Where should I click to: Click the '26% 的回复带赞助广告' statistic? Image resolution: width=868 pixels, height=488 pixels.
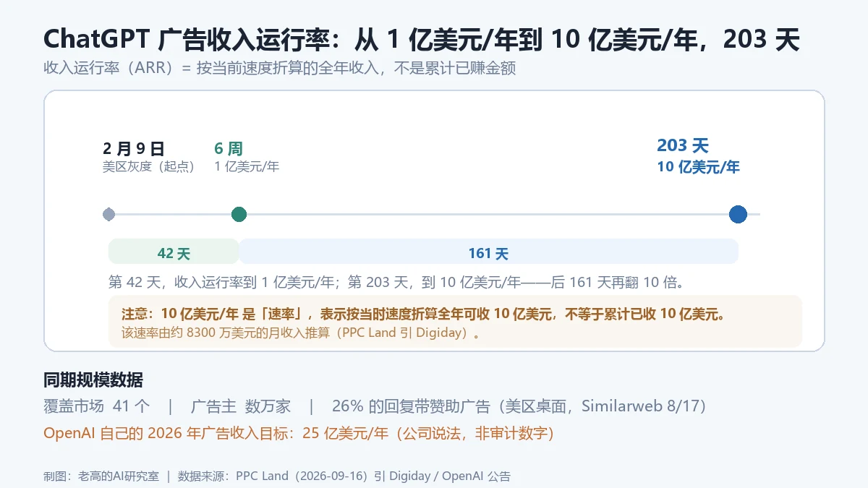click(519, 406)
